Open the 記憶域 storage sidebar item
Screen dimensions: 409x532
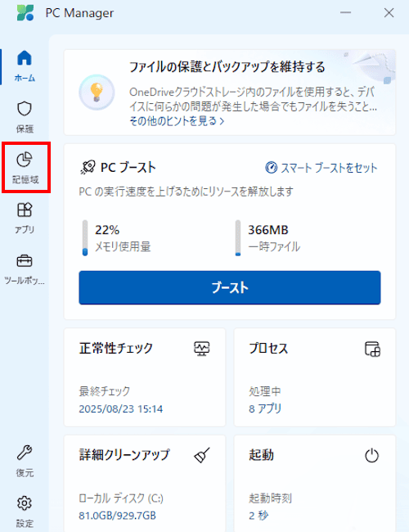click(x=25, y=168)
